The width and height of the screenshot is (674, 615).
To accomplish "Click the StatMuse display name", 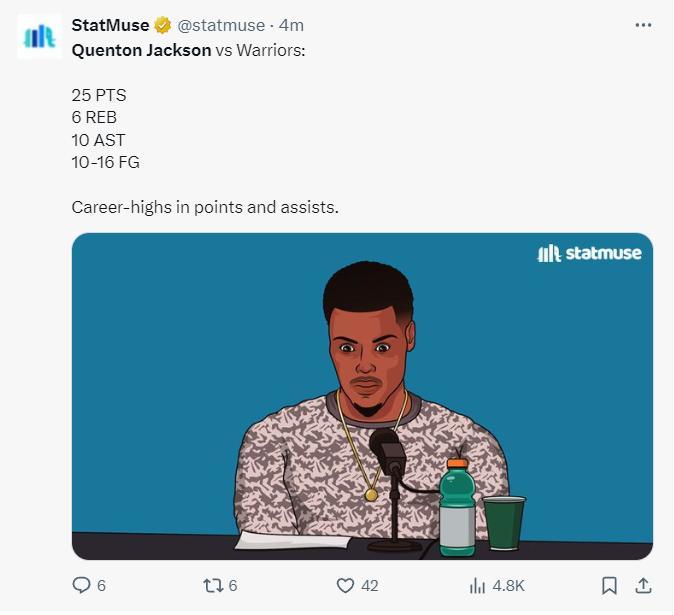I will (110, 25).
